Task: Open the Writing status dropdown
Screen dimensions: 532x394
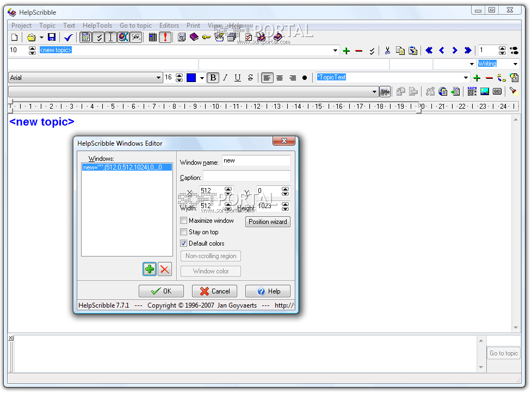Action: click(x=515, y=64)
